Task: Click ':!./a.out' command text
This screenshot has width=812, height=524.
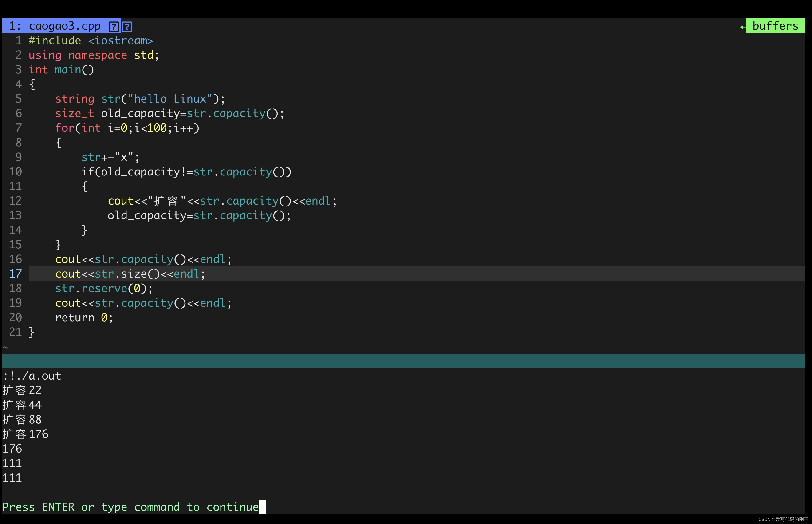Action: click(32, 376)
